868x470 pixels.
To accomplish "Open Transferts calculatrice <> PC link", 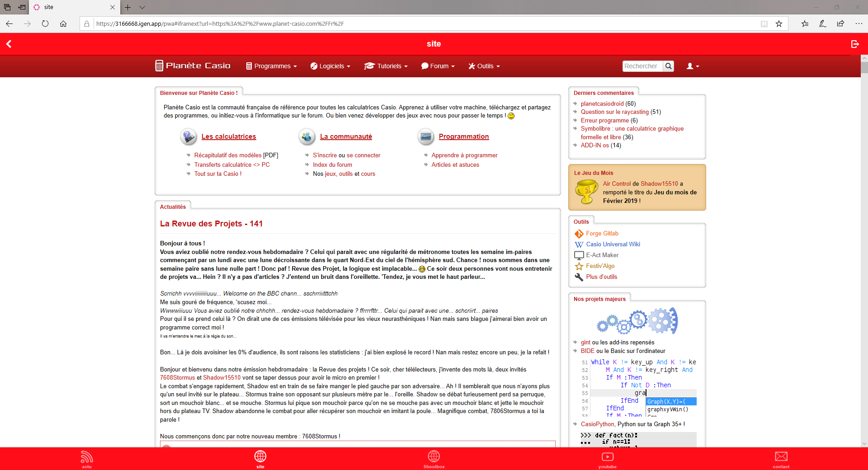I will 232,164.
